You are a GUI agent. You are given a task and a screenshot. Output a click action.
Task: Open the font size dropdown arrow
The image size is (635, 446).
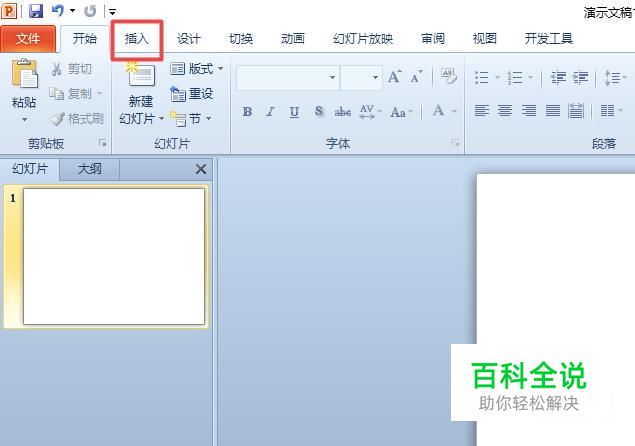pos(375,77)
